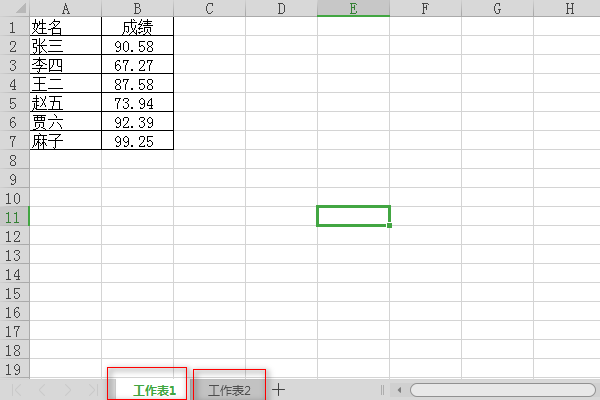
Task: Add a new sheet with plus icon
Action: coord(279,390)
